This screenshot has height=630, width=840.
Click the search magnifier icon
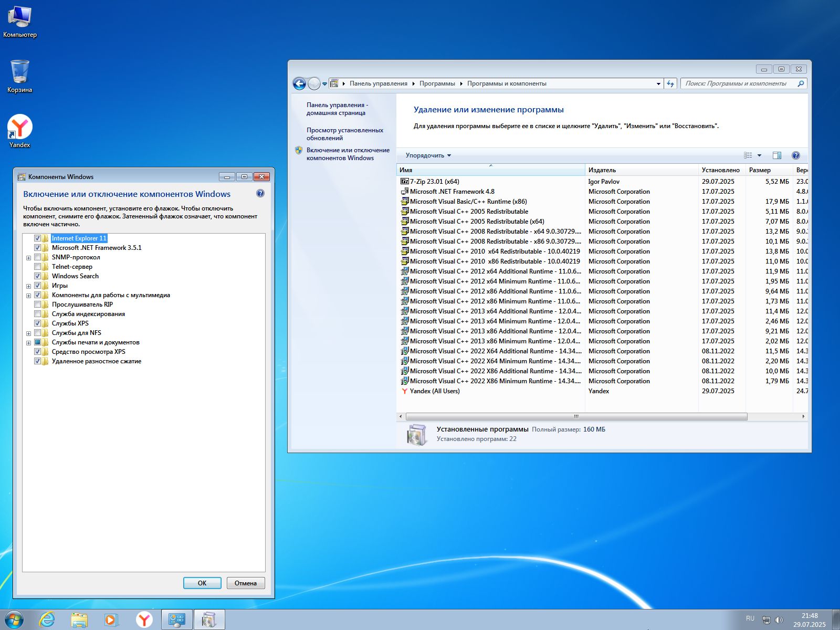pyautogui.click(x=801, y=83)
